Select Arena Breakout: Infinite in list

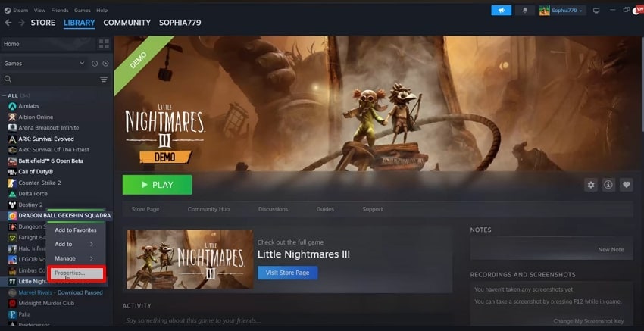coord(48,128)
